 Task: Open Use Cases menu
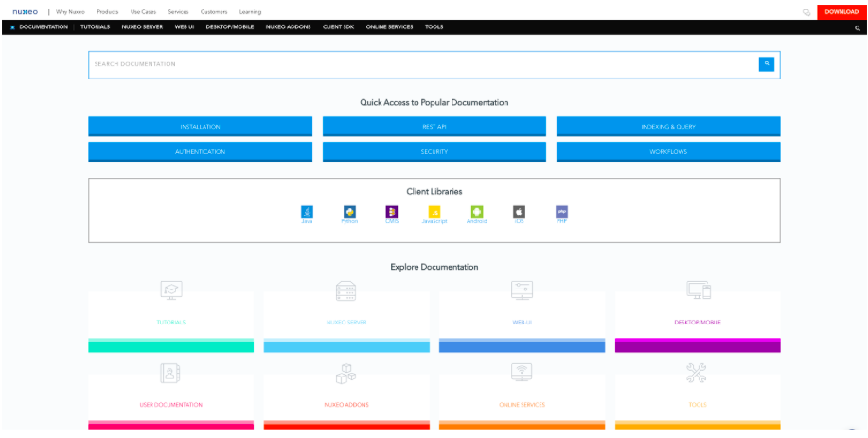143,11
